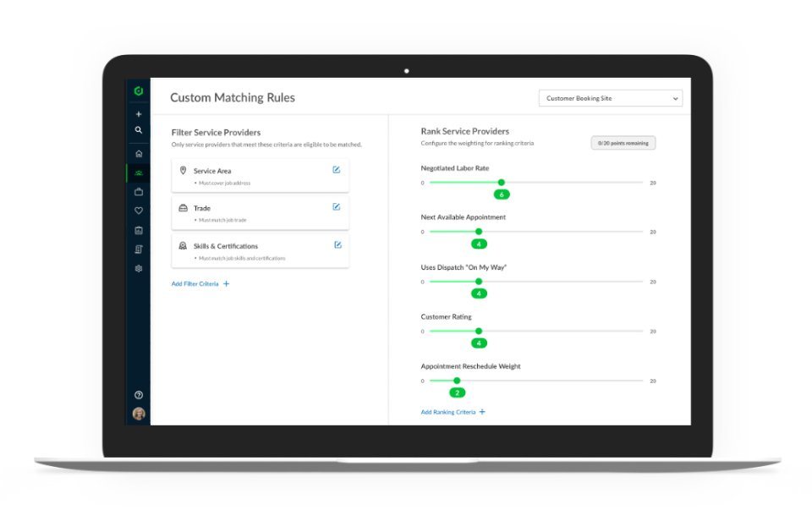Screen dimensions: 812x510
Task: Click Add Filter Criteria link
Action: [195, 283]
